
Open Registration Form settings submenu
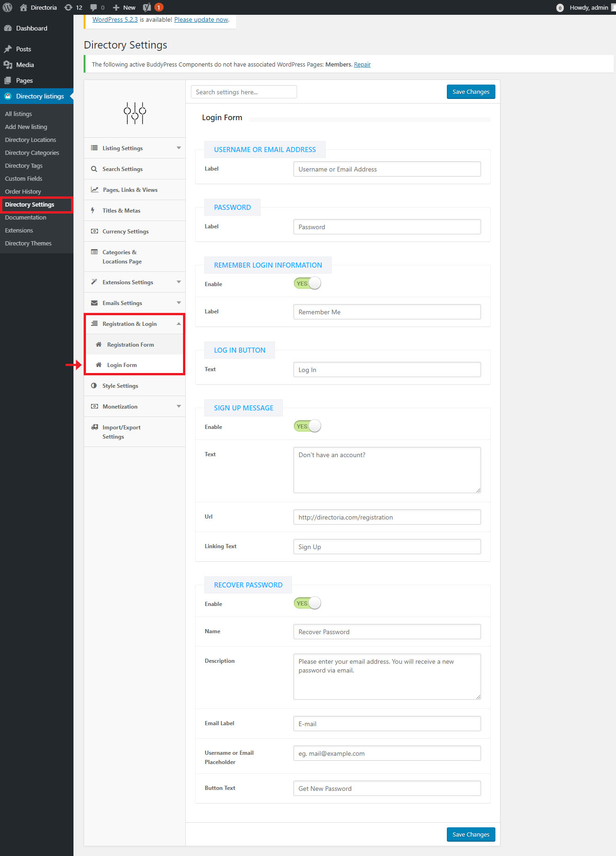pyautogui.click(x=130, y=345)
